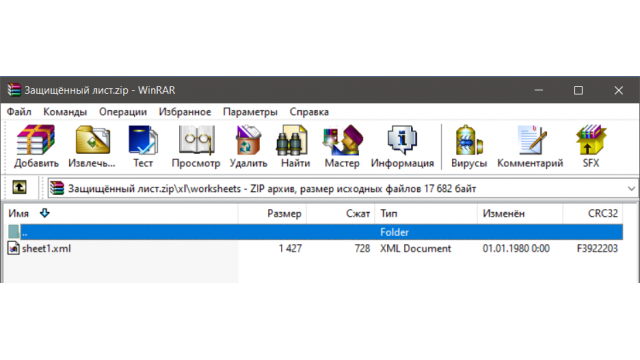This screenshot has width=640, height=360.
Task: Go up one folder level button
Action: coord(20,187)
